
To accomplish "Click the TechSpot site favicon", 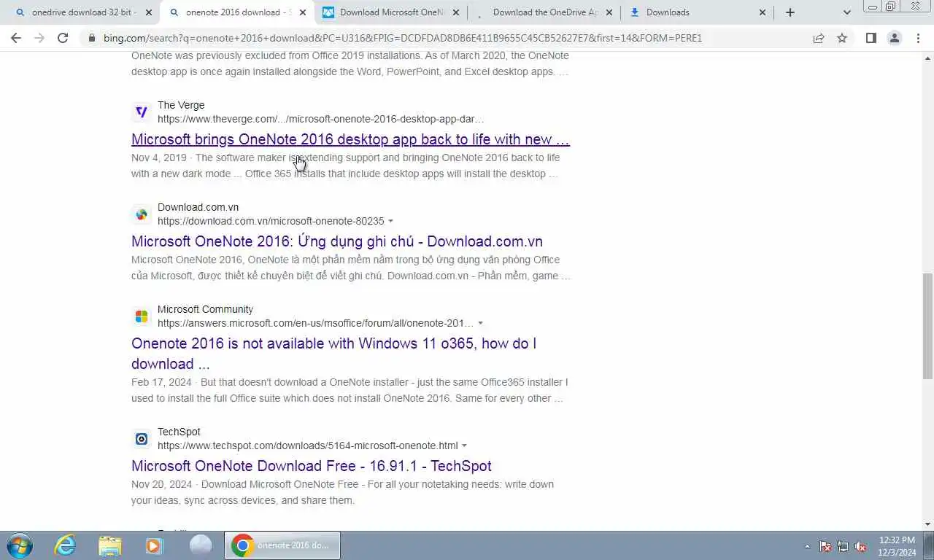I will pos(142,439).
